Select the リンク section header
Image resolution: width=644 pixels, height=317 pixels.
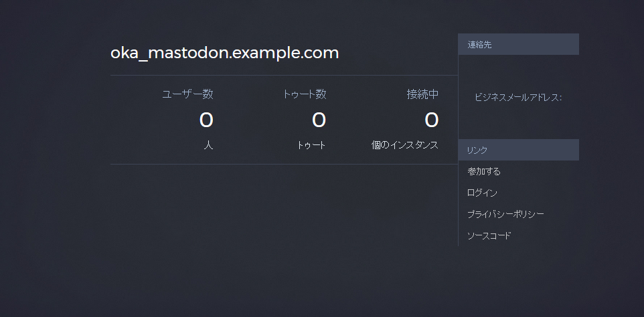518,150
